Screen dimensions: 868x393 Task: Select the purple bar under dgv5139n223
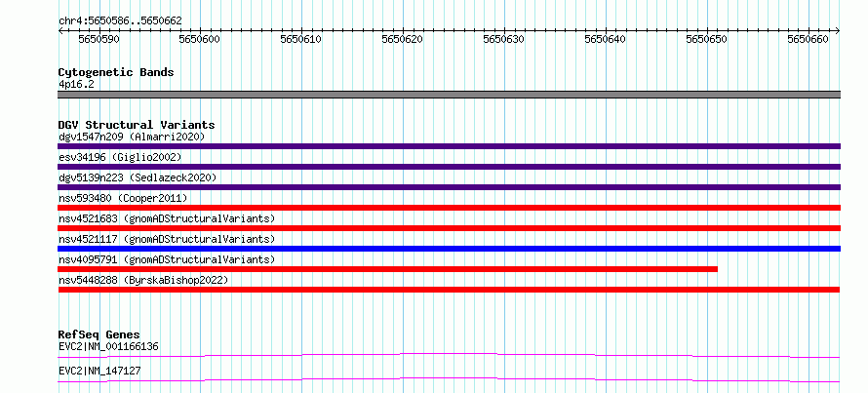click(x=449, y=187)
